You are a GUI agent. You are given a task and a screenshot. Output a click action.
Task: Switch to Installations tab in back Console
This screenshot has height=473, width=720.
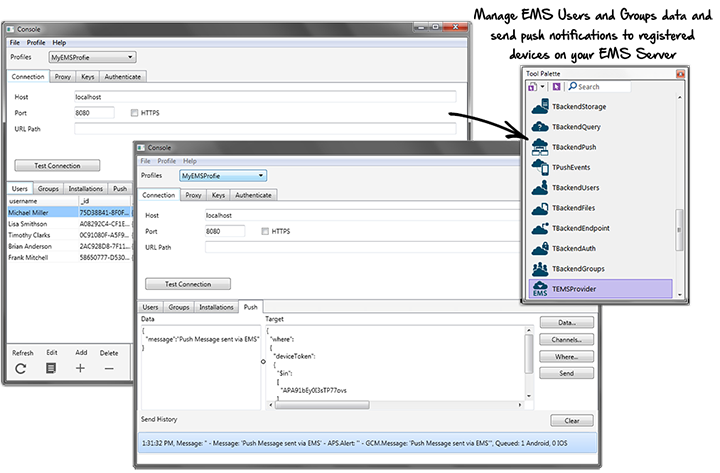(x=85, y=189)
